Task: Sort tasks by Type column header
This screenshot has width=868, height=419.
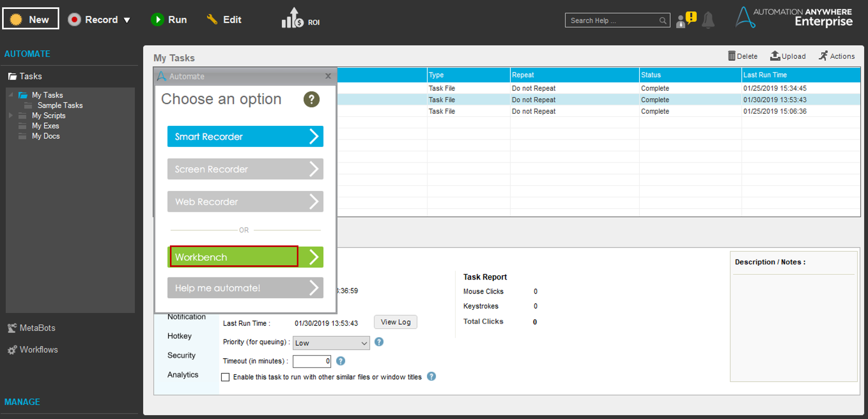Action: coord(468,75)
